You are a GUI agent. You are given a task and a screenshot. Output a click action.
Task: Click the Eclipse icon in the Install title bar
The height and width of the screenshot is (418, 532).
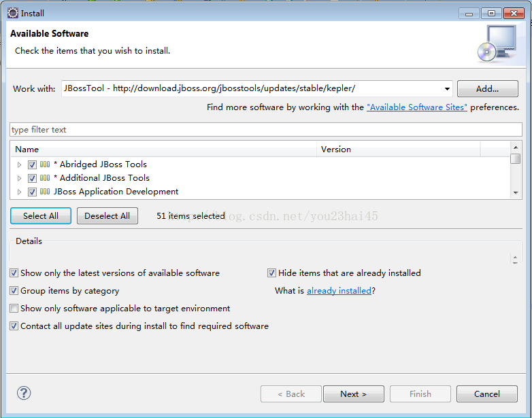(x=13, y=13)
